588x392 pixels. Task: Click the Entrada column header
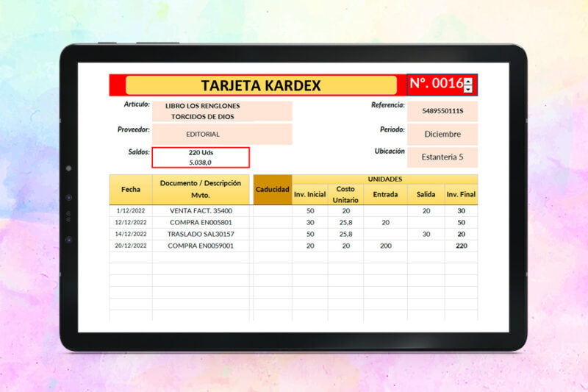385,194
